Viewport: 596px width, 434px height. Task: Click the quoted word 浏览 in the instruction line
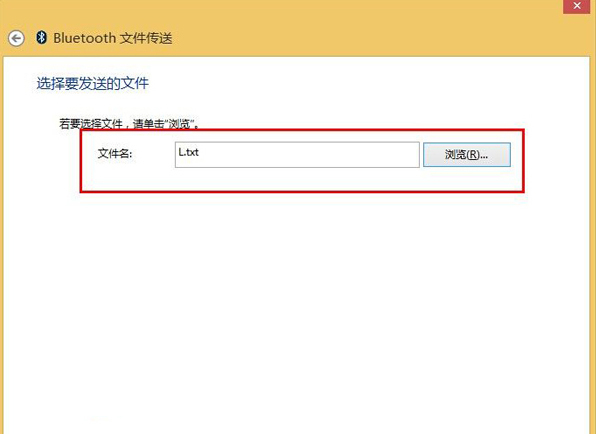click(179, 124)
